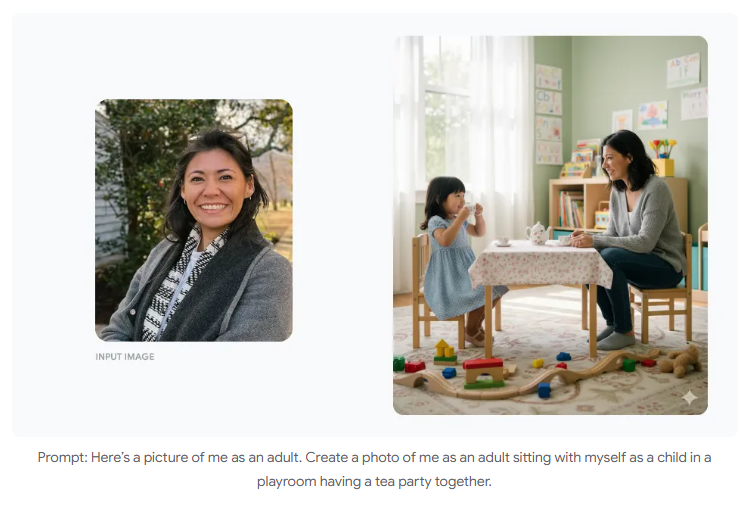Click the yellow-roofed block house toy
Screen dimensions: 740x526
pos(445,352)
